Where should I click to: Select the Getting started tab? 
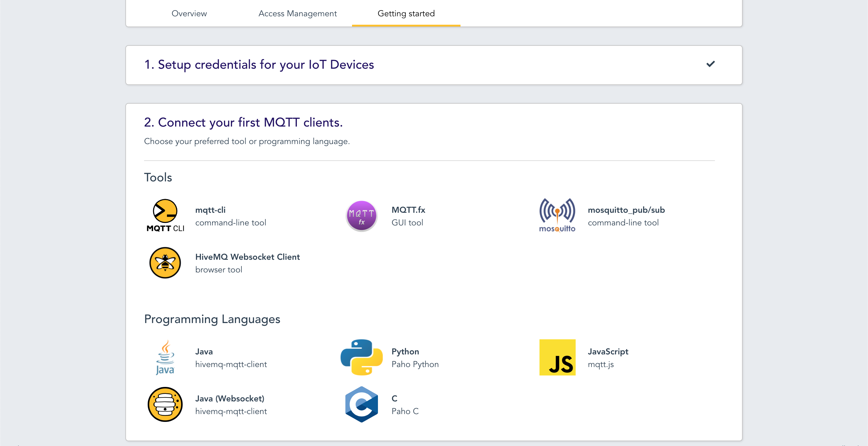pos(406,14)
